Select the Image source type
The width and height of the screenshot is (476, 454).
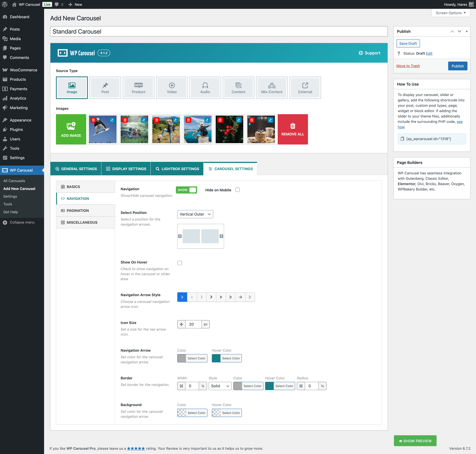click(x=72, y=88)
